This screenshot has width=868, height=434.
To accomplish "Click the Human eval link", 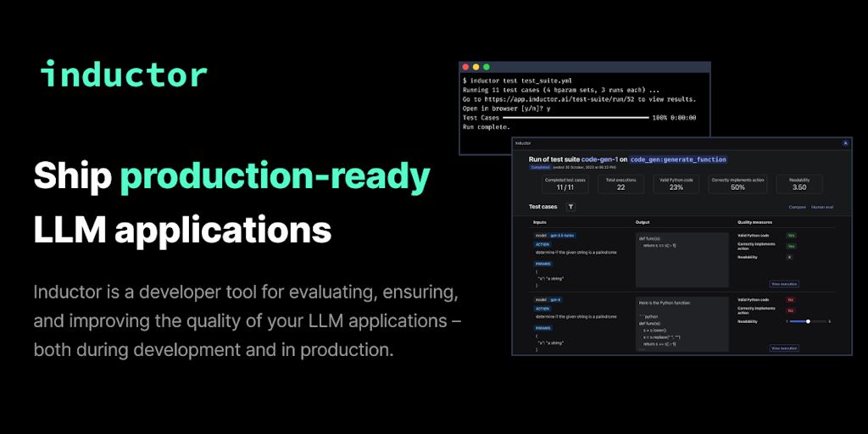I will tap(822, 207).
